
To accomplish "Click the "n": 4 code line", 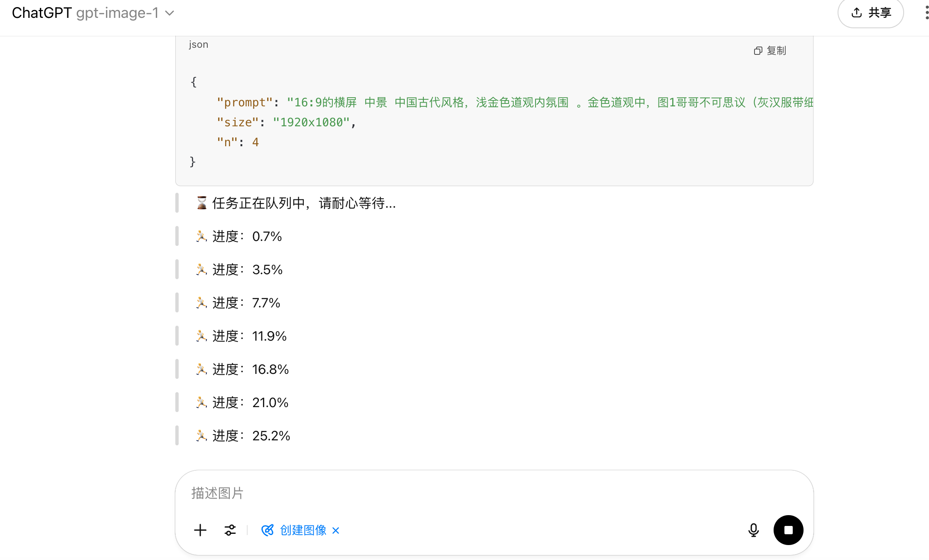I will [238, 142].
